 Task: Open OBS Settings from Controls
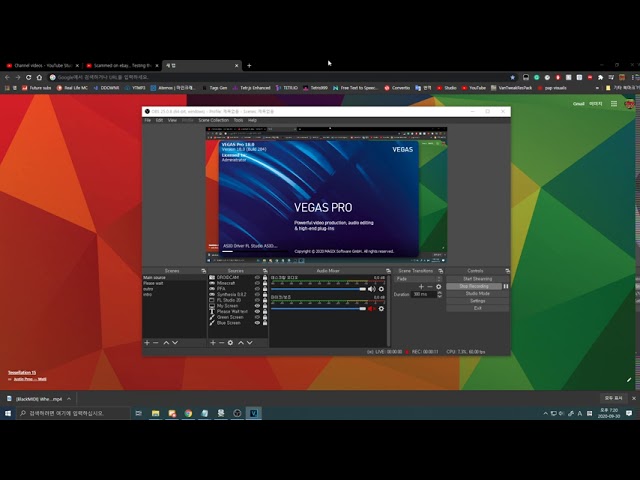point(478,301)
